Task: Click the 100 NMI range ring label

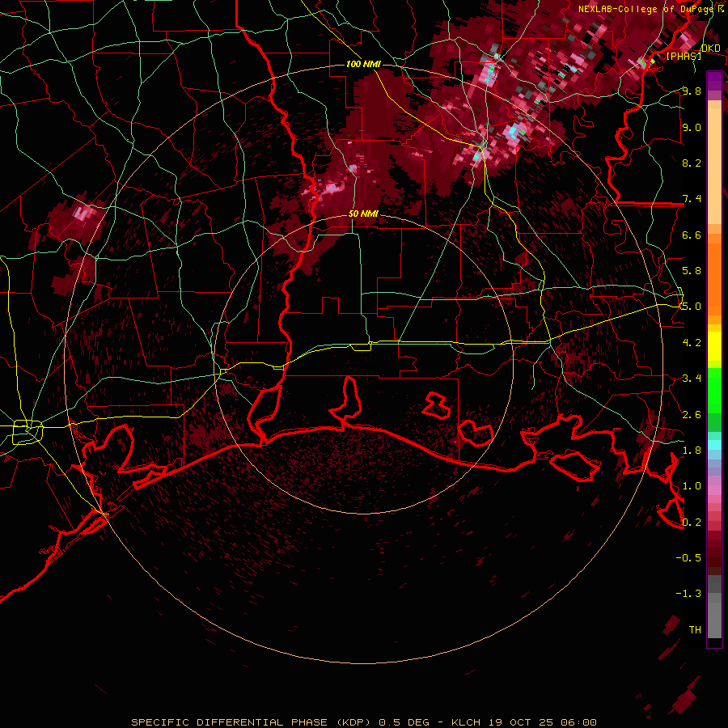Action: [x=363, y=64]
